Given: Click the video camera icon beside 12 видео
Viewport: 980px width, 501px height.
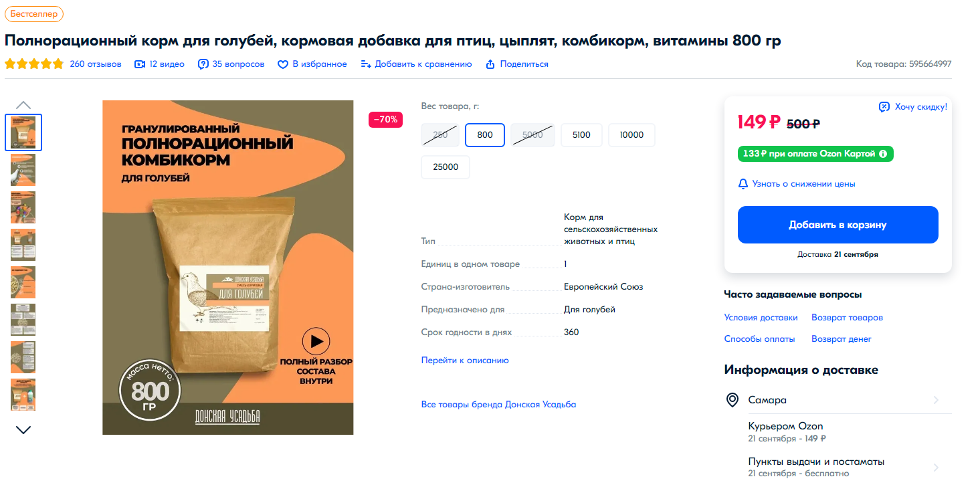Looking at the screenshot, I should (140, 64).
